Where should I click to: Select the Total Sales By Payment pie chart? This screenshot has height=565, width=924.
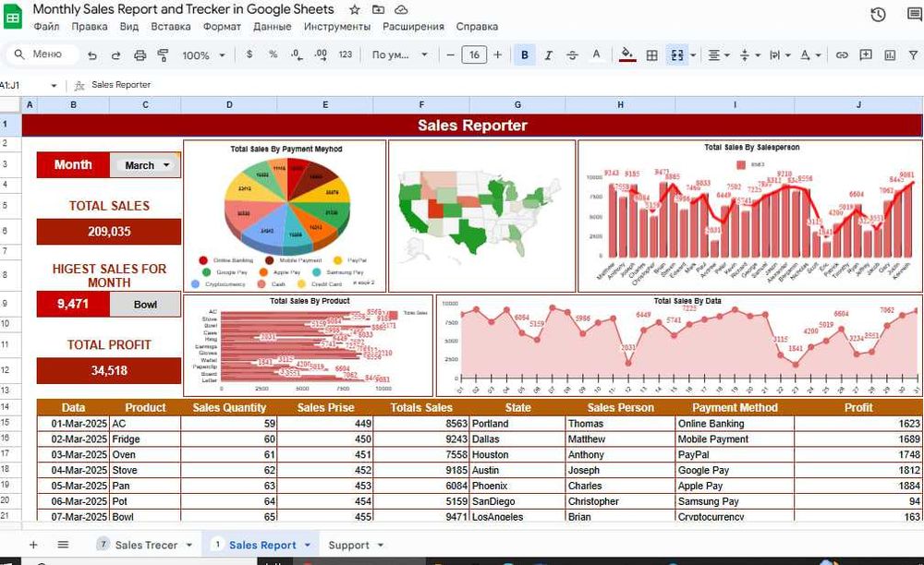pyautogui.click(x=286, y=216)
